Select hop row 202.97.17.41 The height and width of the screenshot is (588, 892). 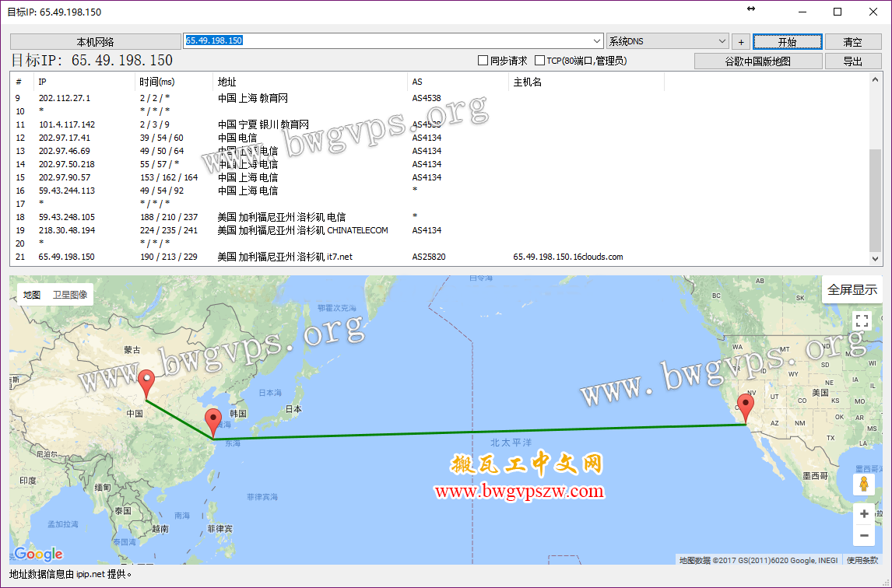(x=439, y=138)
